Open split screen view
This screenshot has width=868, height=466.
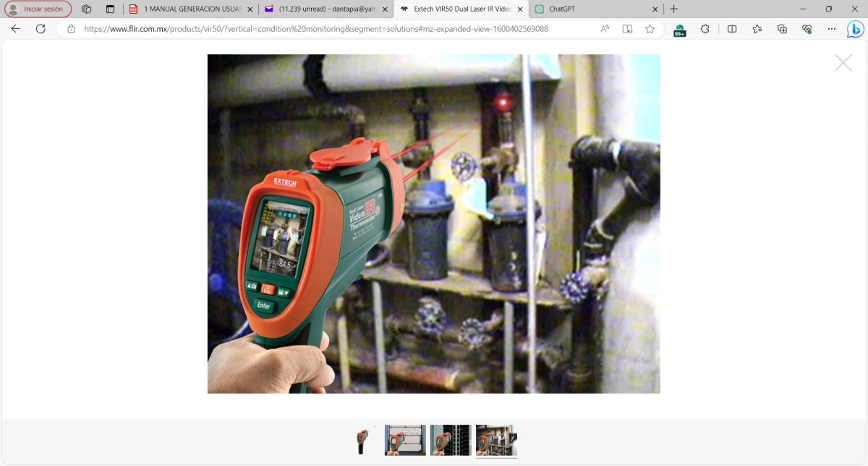coord(733,29)
